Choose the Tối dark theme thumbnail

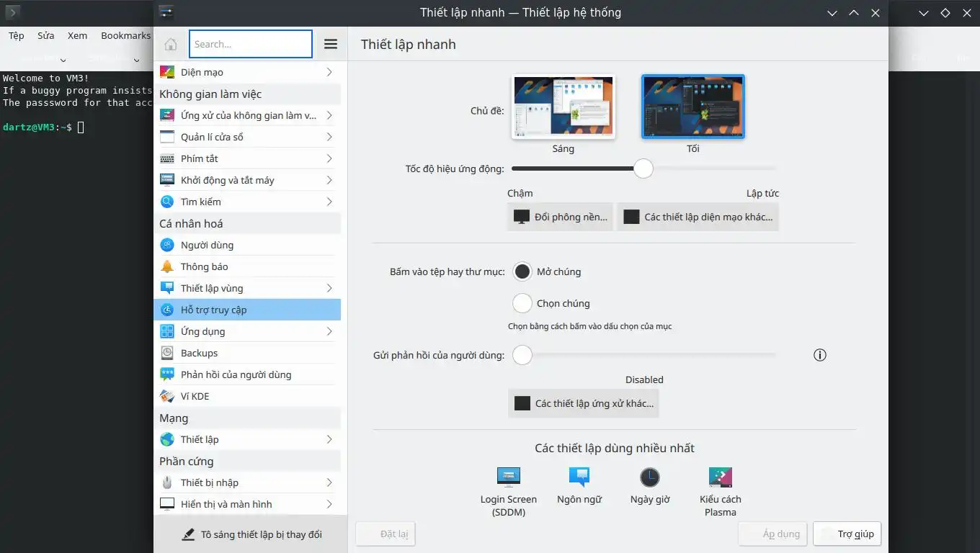pos(693,107)
